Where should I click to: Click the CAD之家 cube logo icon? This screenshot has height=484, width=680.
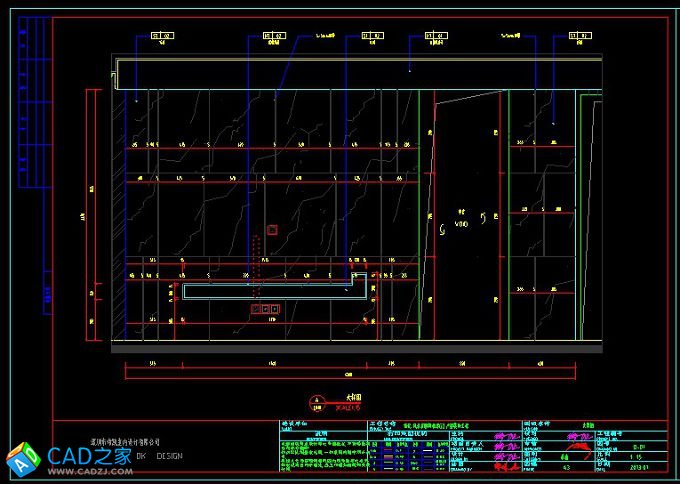(x=22, y=458)
